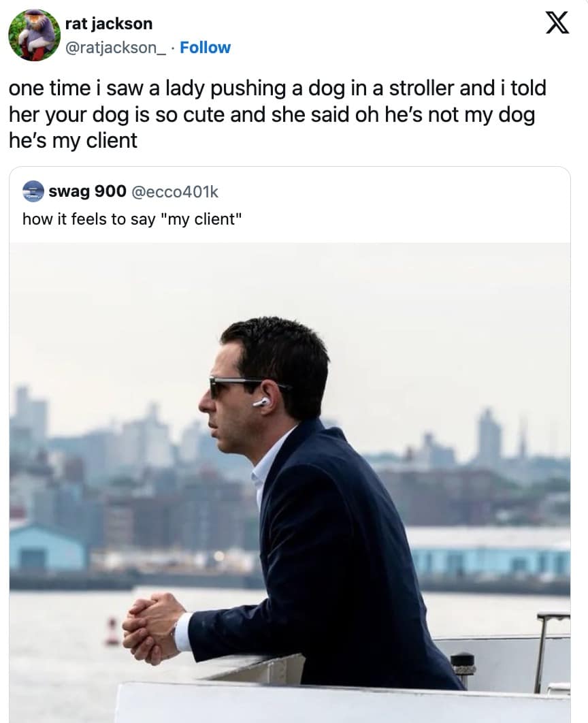
Task: Click swag 900's small avatar
Action: [33, 192]
